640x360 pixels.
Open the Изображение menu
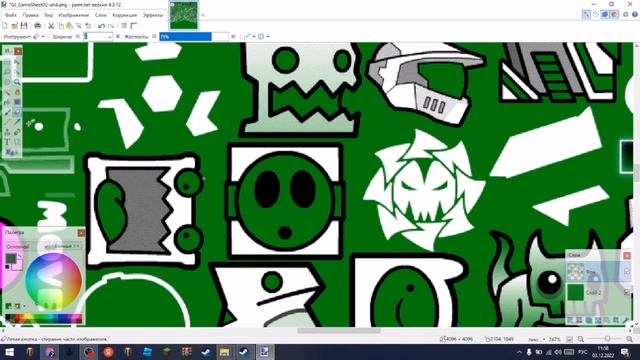pyautogui.click(x=74, y=15)
